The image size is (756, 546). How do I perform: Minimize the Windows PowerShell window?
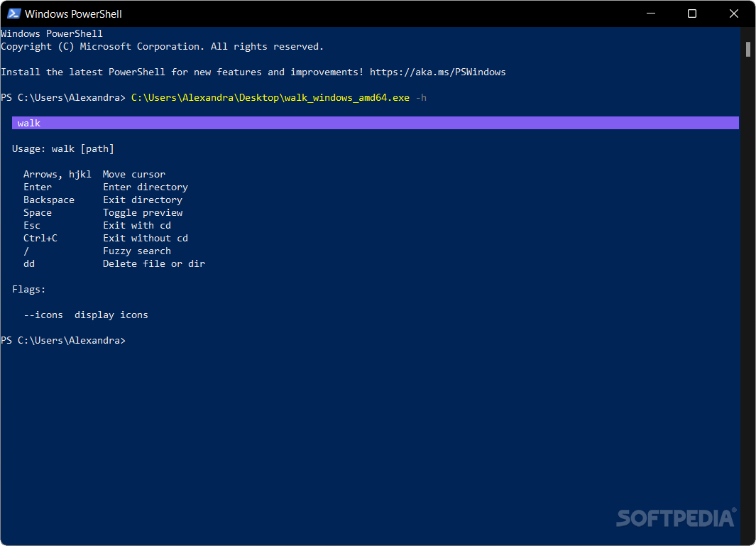click(x=650, y=13)
